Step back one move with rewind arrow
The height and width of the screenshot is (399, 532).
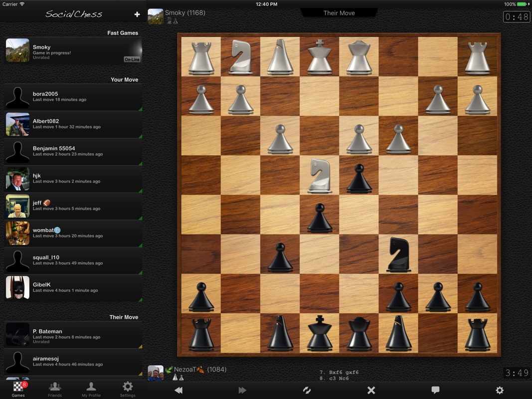click(x=178, y=391)
